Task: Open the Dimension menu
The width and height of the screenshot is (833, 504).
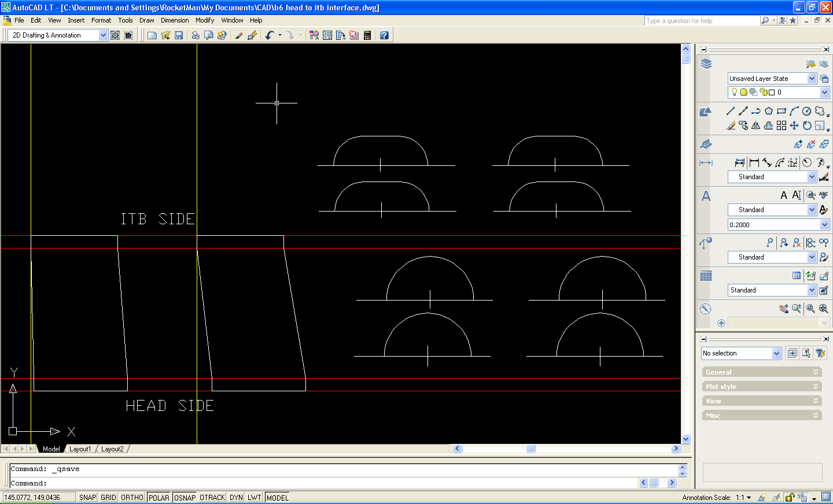Action: point(175,20)
